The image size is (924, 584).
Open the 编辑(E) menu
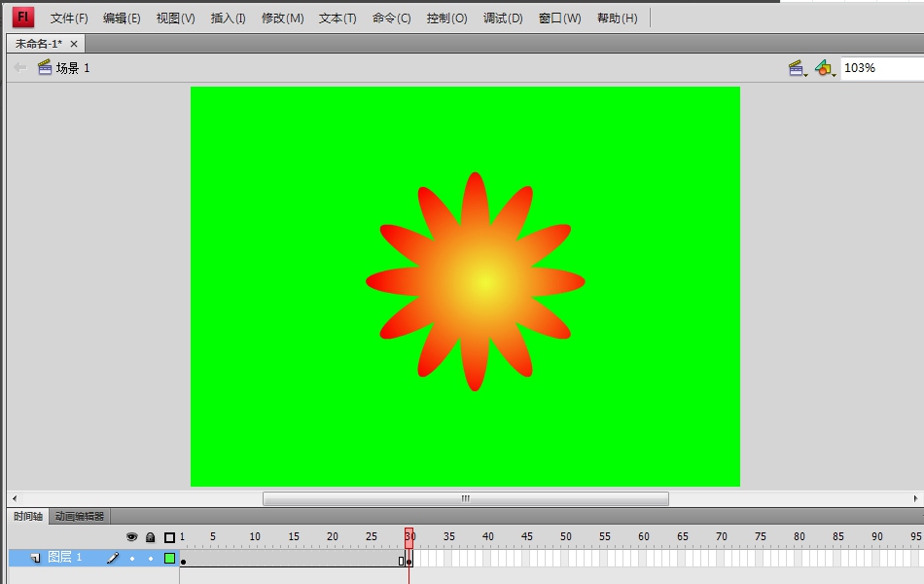(122, 18)
